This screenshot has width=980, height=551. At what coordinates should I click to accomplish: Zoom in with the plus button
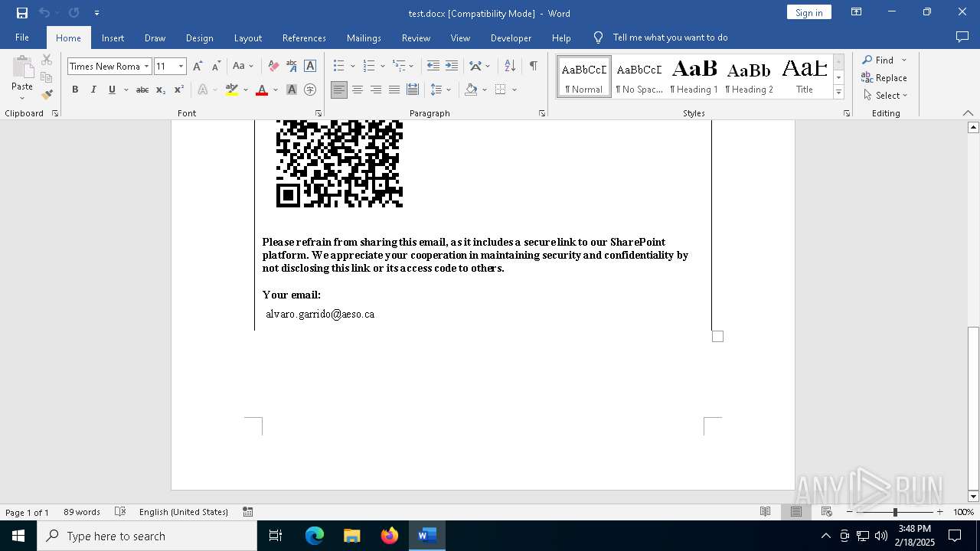click(940, 512)
